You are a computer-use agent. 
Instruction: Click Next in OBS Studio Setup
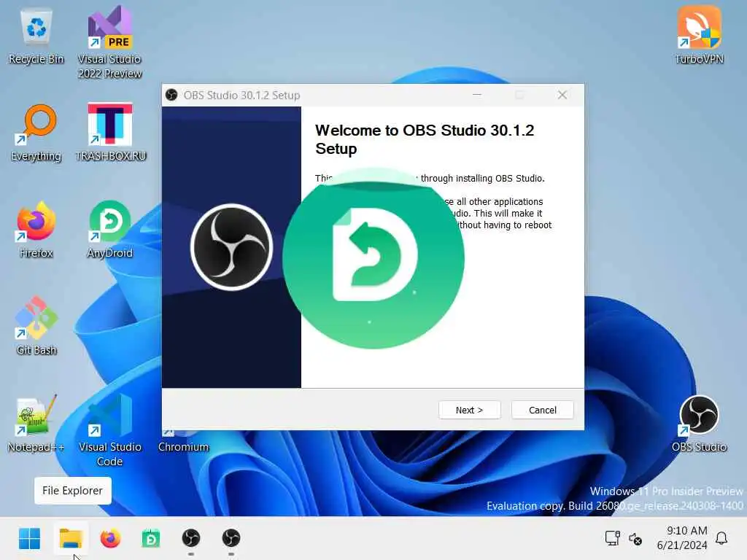click(x=469, y=410)
